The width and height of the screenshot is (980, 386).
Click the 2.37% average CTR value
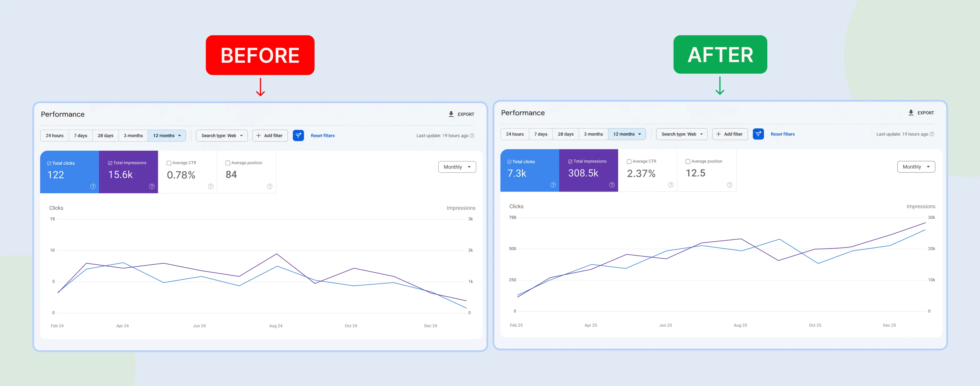point(641,173)
